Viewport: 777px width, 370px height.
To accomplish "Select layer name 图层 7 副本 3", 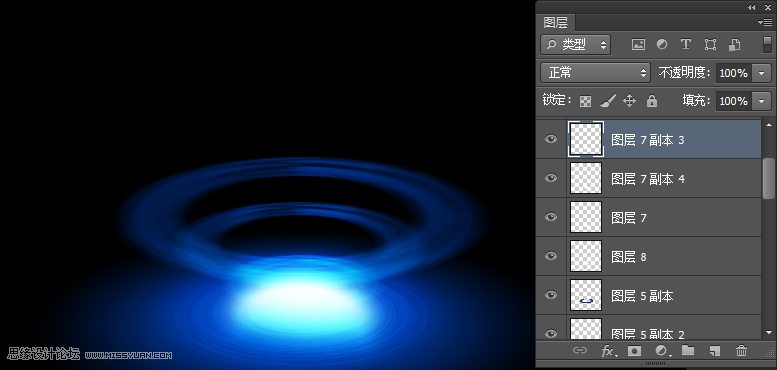I will [x=648, y=140].
